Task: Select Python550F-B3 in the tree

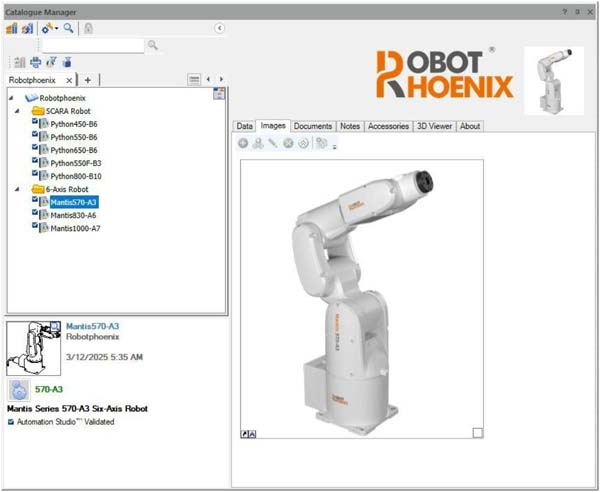Action: [76, 163]
